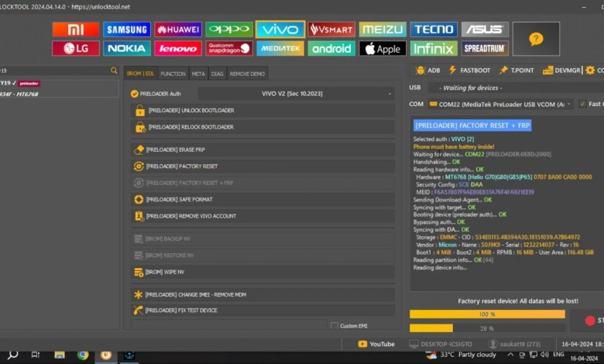Click PRELOADER Erase FRP
This screenshot has width=604, height=364.
pos(263,149)
